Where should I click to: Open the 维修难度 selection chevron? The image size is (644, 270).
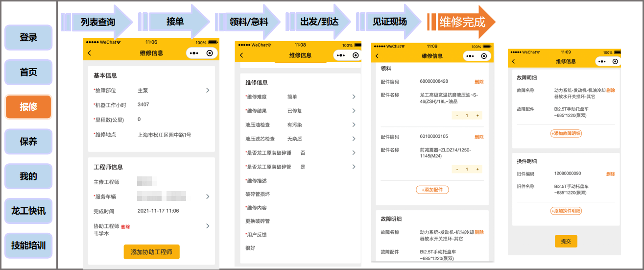tap(354, 97)
